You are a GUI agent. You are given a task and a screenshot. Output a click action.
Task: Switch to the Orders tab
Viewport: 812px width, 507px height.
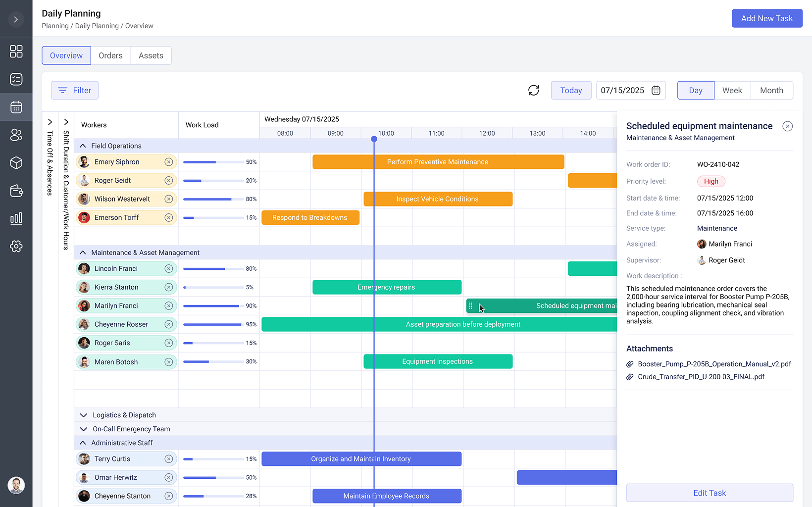110,55
